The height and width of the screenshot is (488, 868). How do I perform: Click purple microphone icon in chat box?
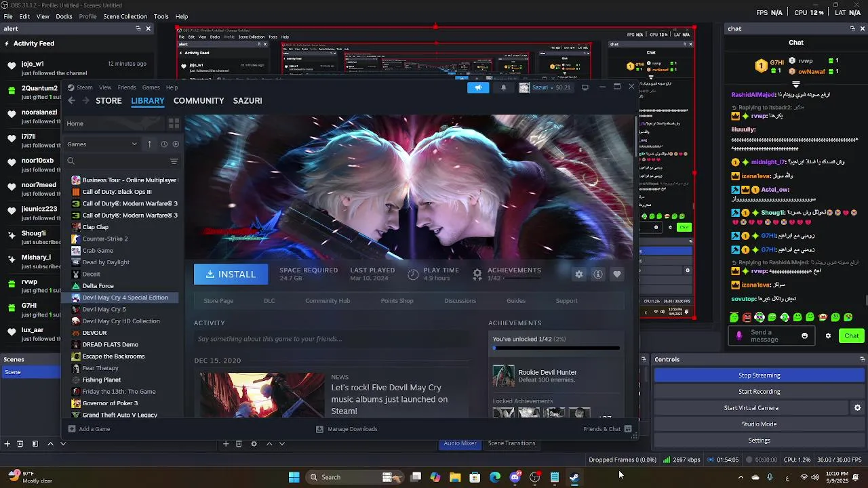pos(739,335)
